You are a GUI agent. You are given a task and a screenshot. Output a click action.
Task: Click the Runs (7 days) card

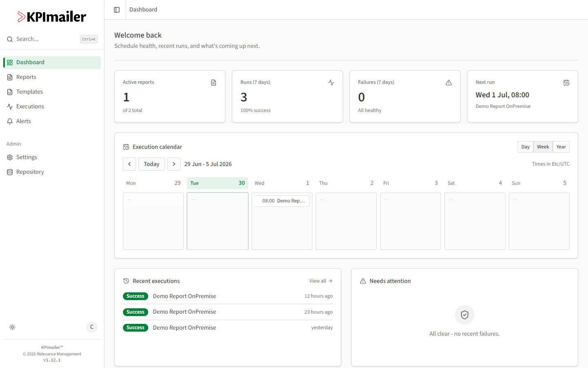click(287, 96)
